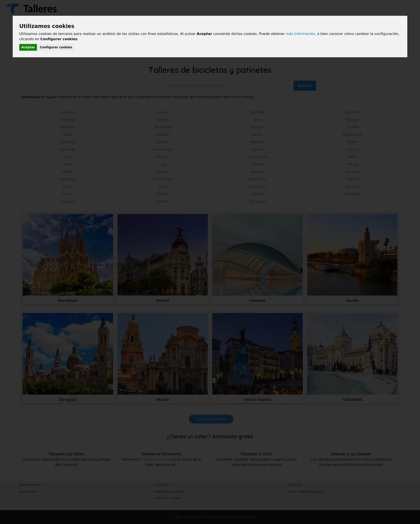The width and height of the screenshot is (420, 524).
Task: Open Política de privacidad footer link
Action: 169,491
